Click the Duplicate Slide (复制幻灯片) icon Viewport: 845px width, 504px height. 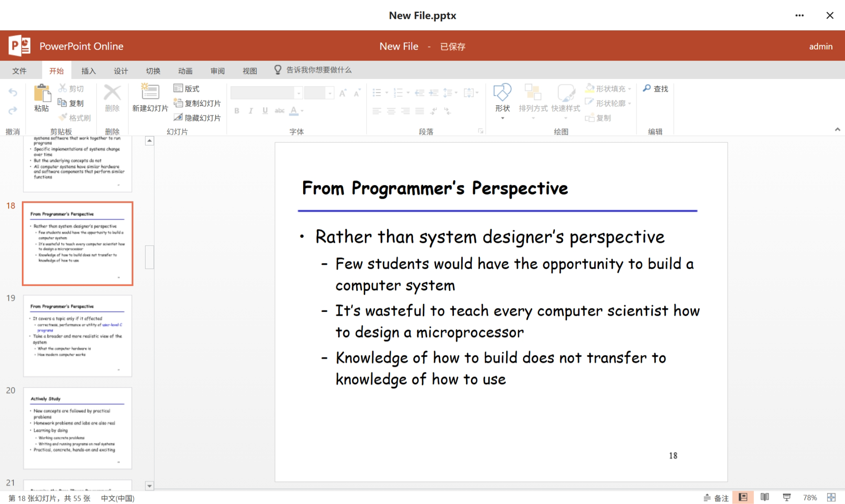(179, 103)
